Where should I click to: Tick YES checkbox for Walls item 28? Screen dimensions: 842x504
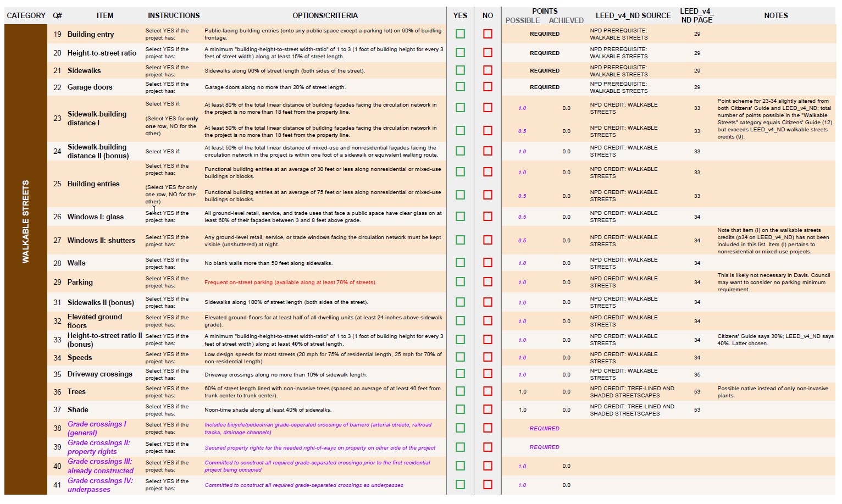click(x=460, y=263)
